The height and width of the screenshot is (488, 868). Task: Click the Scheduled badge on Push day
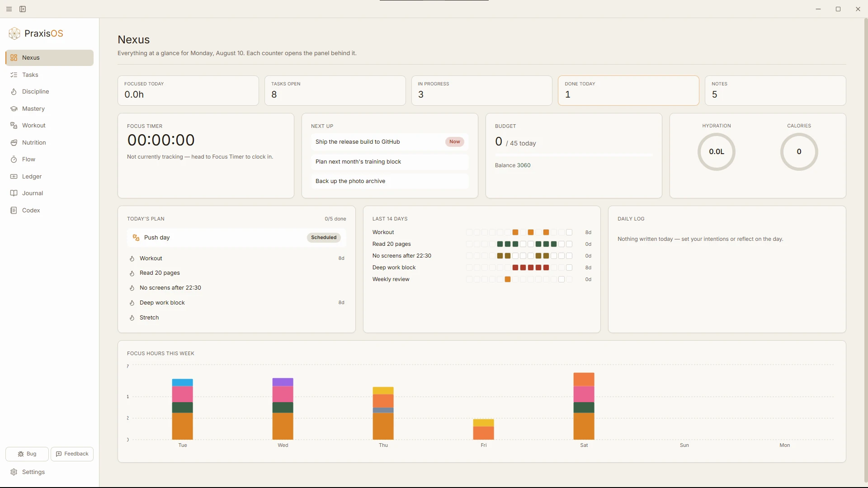[x=324, y=238]
